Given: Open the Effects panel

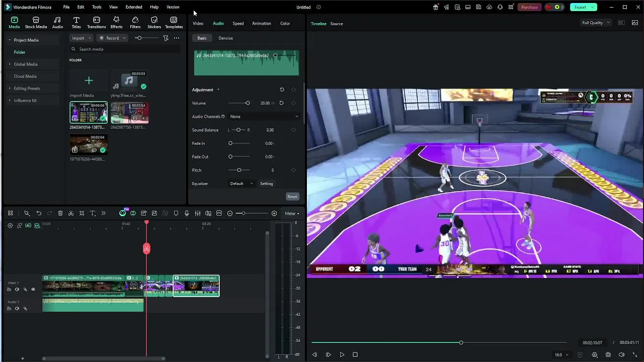Looking at the screenshot, I should 116,23.
